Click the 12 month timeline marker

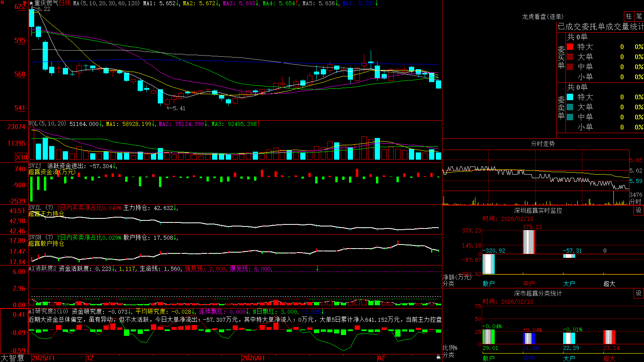[x=90, y=358]
